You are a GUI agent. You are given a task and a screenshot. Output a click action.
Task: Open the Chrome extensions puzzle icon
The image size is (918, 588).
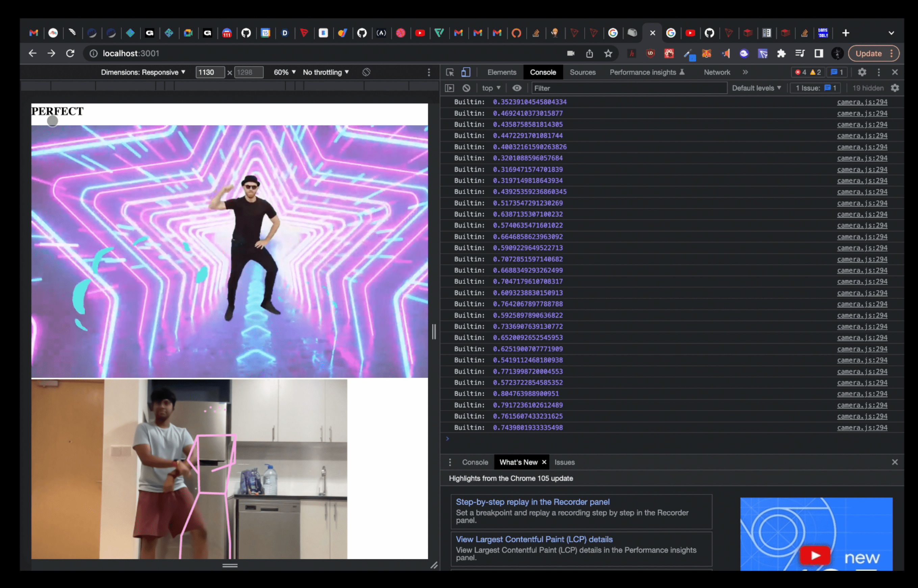[781, 53]
